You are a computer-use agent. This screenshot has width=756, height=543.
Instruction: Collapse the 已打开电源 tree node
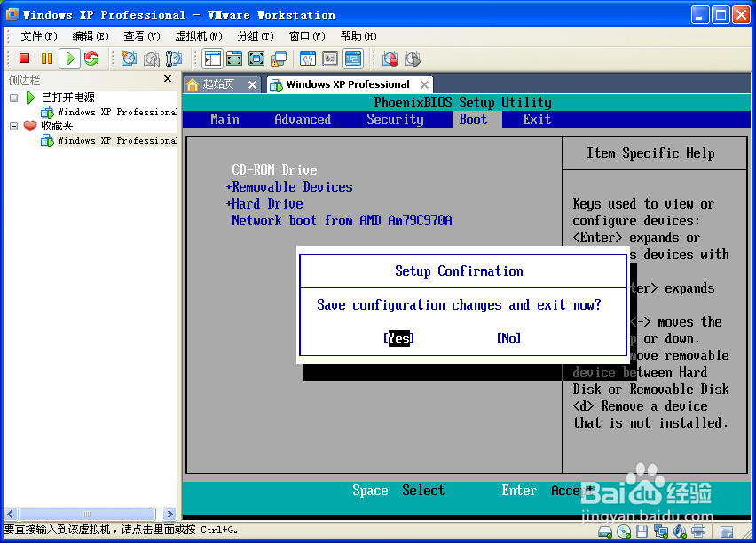click(14, 98)
